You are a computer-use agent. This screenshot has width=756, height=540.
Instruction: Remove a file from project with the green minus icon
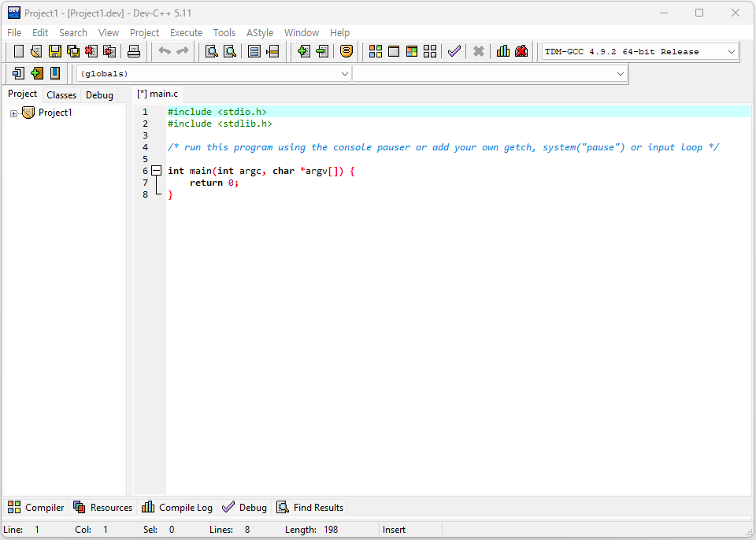(x=321, y=51)
